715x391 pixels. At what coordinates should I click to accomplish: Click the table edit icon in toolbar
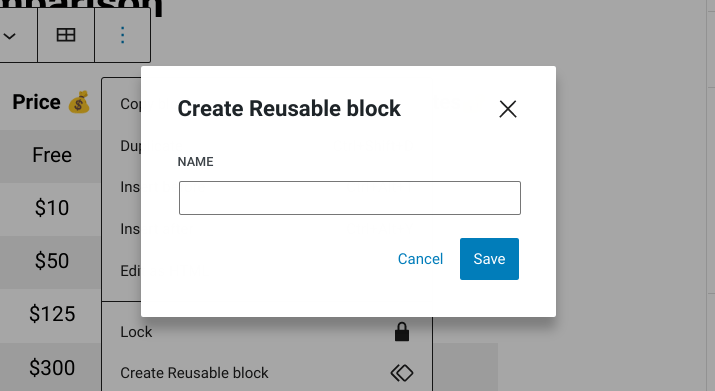(x=66, y=35)
